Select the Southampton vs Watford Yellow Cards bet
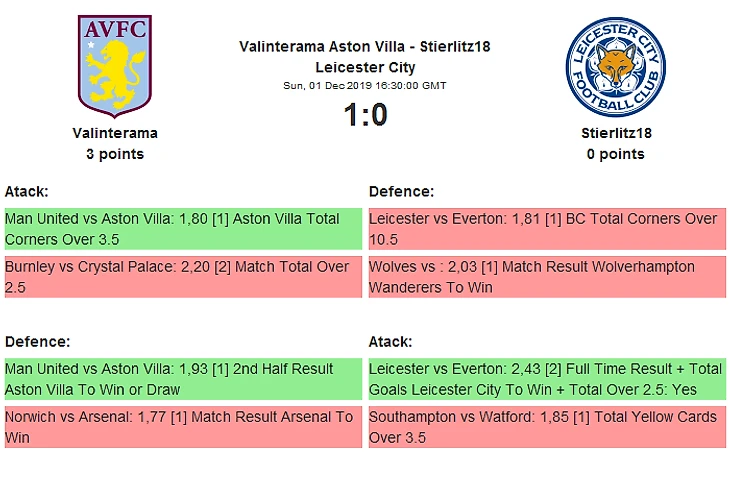This screenshot has width=730, height=480. [x=547, y=427]
